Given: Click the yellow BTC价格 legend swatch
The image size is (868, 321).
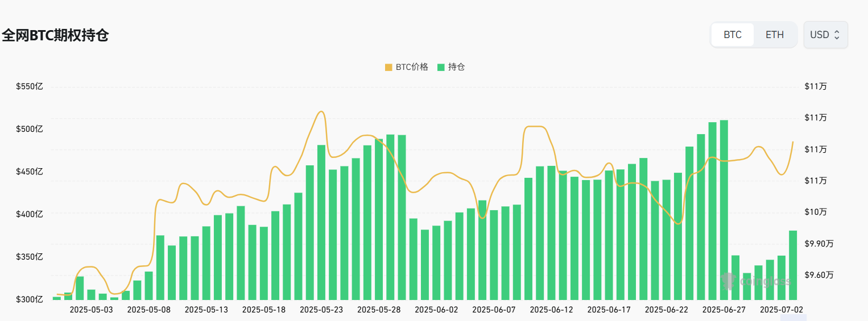Looking at the screenshot, I should (388, 67).
